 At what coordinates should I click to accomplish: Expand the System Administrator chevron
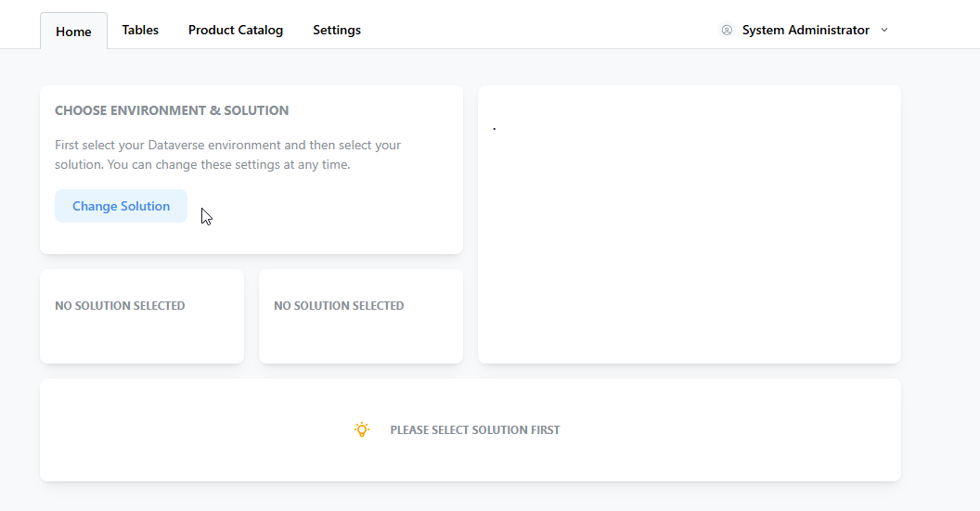[884, 30]
